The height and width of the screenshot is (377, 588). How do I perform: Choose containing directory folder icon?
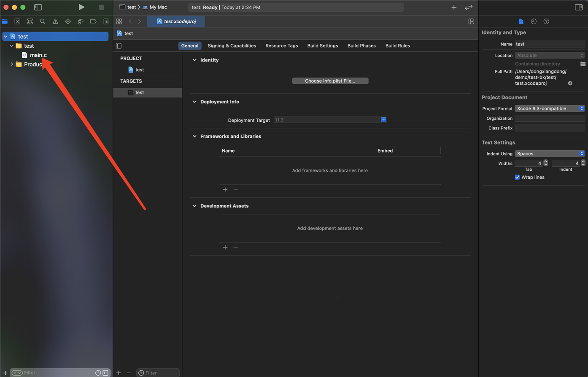click(x=583, y=64)
